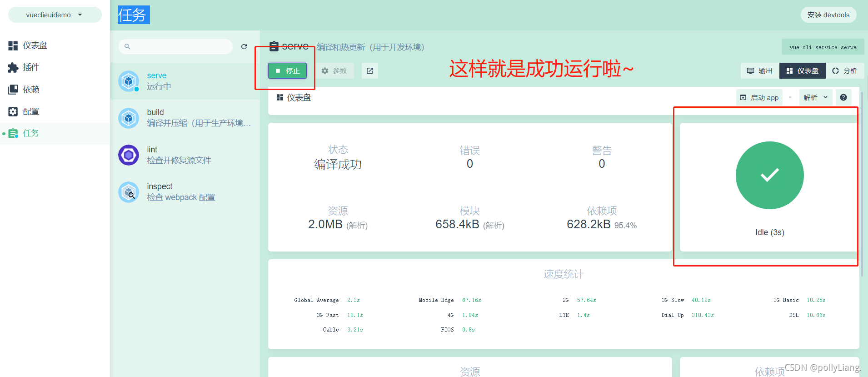868x377 pixels.
Task: Focus the task search field
Action: (176, 46)
